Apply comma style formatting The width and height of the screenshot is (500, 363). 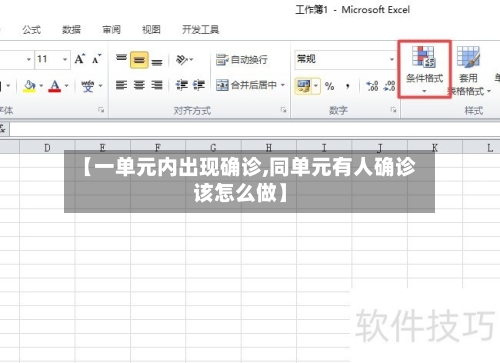click(x=348, y=86)
